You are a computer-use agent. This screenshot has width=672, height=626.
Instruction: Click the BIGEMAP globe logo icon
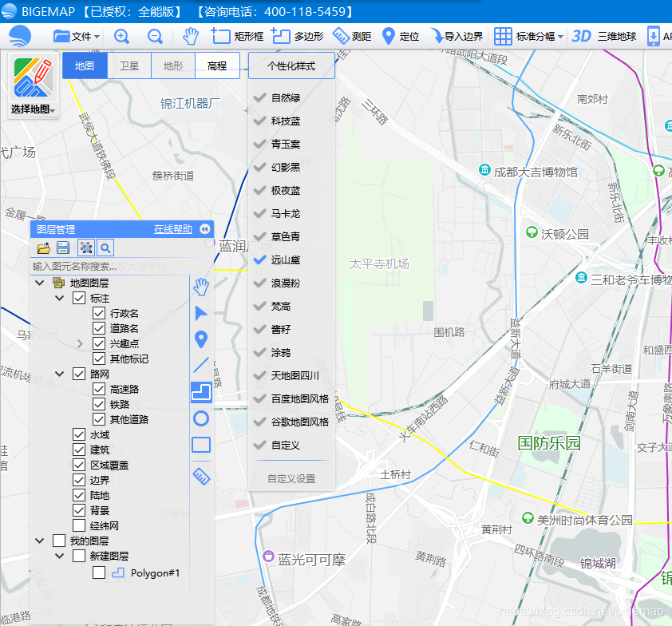(x=20, y=36)
